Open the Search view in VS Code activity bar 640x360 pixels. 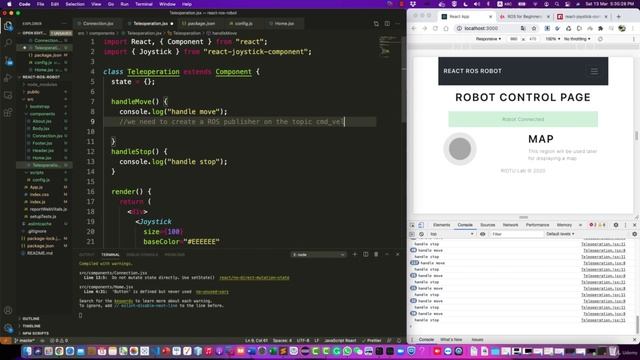click(x=8, y=43)
